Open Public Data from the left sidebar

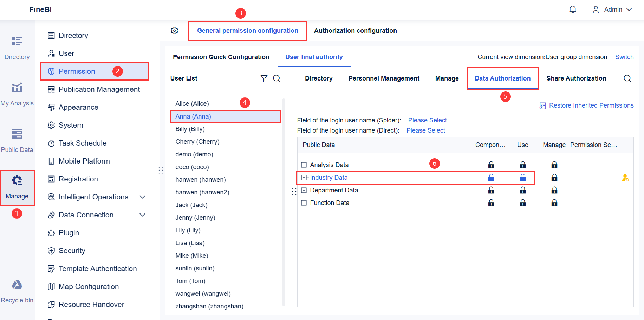17,139
